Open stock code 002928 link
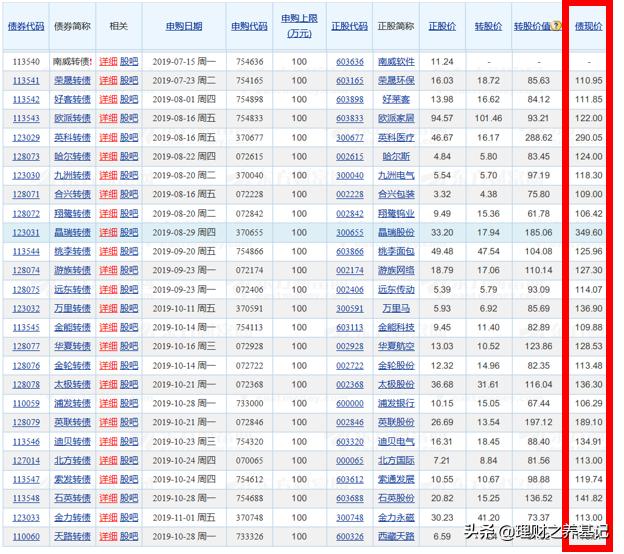This screenshot has width=624, height=554. pos(350,346)
